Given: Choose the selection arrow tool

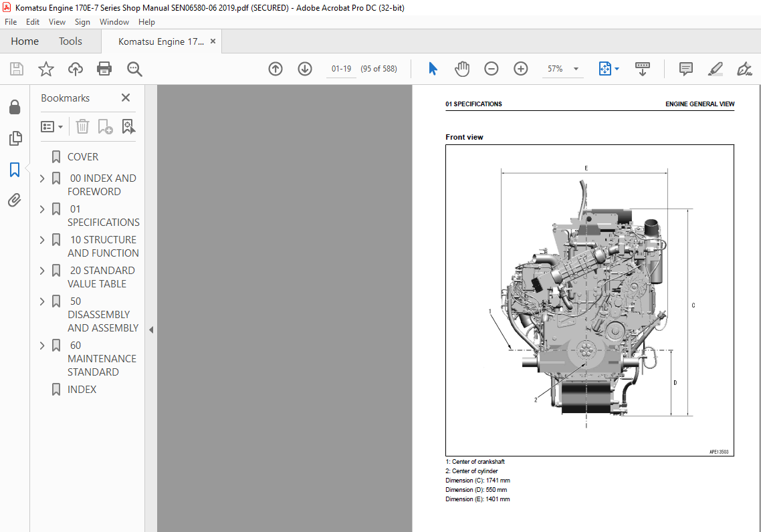Looking at the screenshot, I should pos(433,69).
